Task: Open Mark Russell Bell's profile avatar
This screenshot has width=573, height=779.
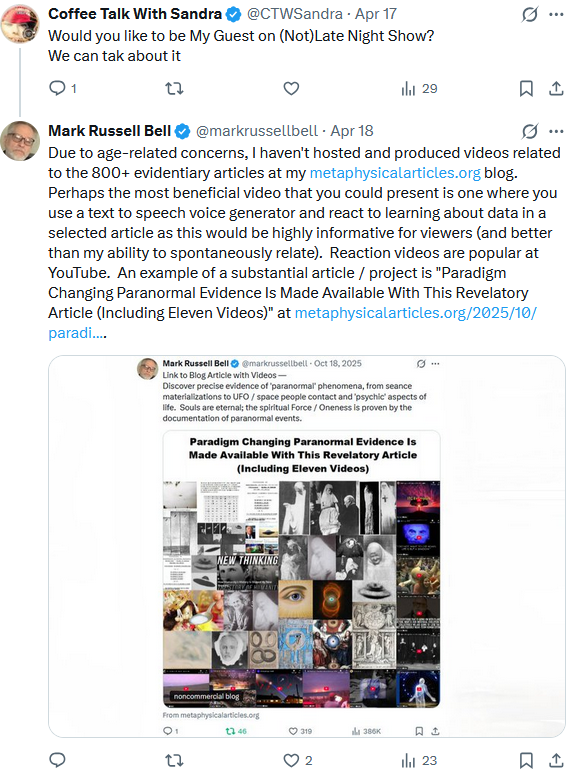Action: click(x=20, y=141)
